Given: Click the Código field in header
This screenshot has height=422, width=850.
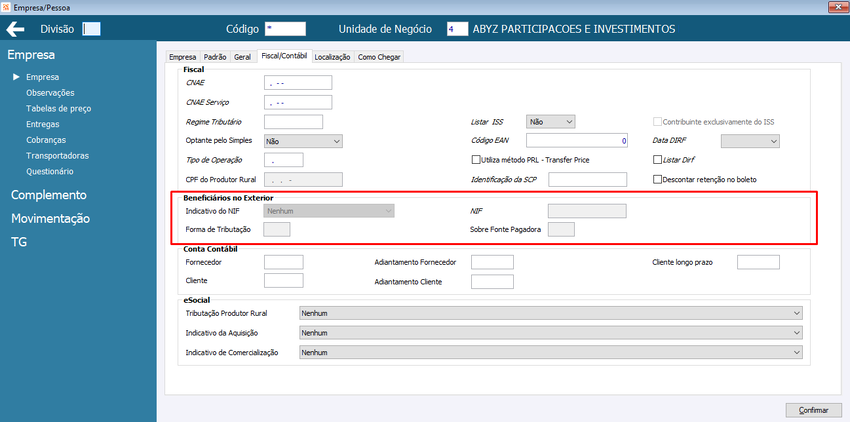Looking at the screenshot, I should [x=285, y=29].
